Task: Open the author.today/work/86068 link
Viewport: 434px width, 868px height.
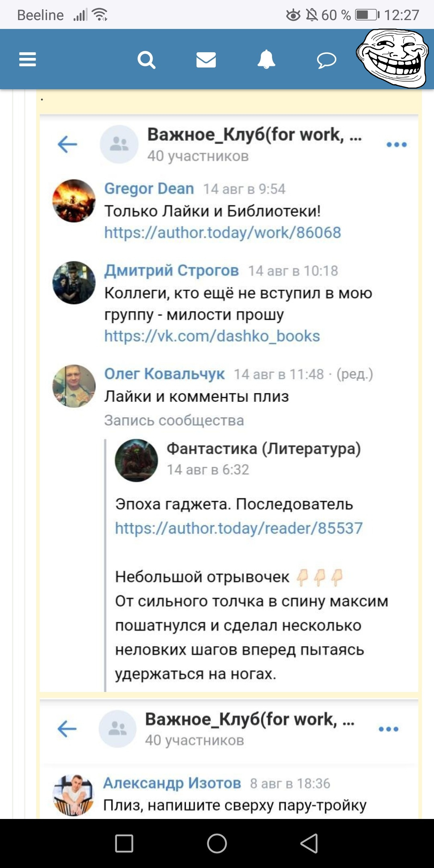Action: [223, 233]
